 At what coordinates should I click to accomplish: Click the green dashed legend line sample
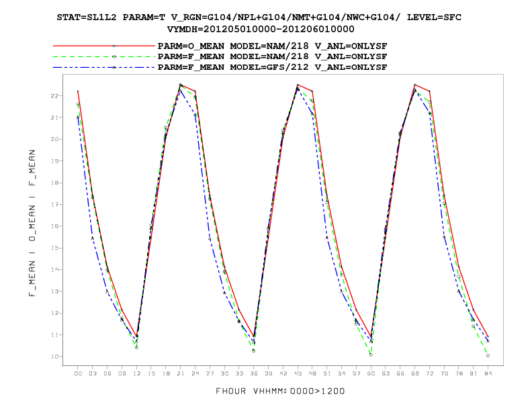104,56
